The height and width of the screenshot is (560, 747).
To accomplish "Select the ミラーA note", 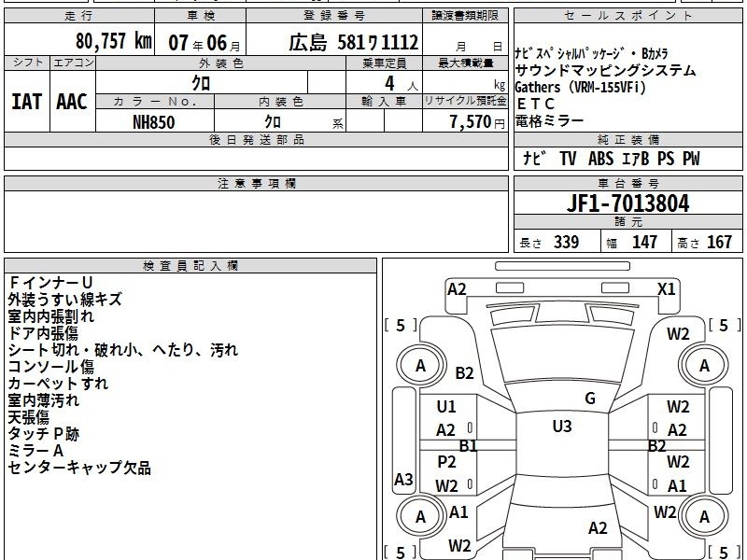I will click(x=35, y=451).
